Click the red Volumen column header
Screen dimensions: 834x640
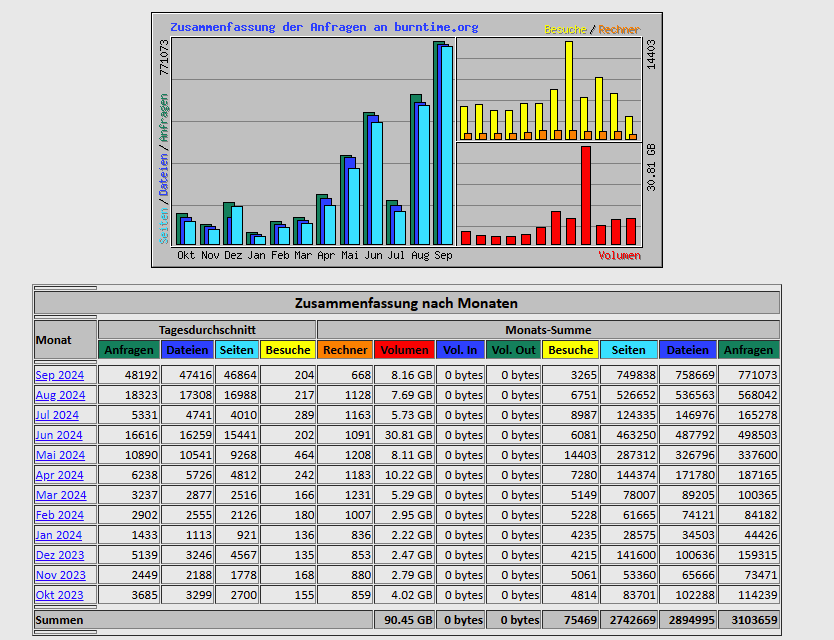[404, 350]
